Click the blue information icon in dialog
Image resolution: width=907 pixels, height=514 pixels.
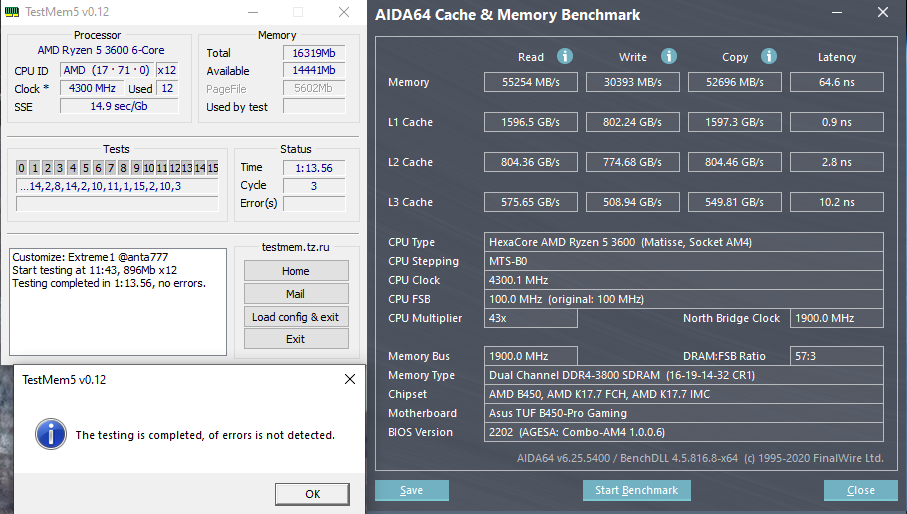[49, 434]
